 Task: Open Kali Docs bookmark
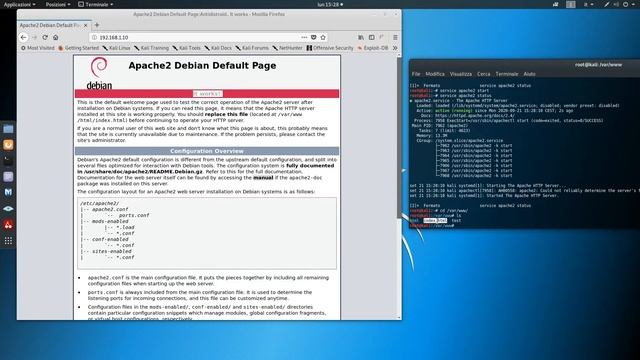point(218,48)
